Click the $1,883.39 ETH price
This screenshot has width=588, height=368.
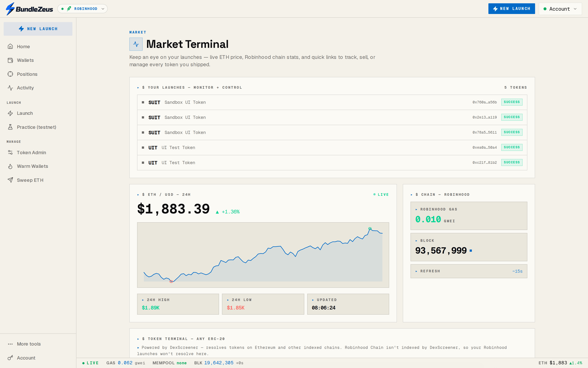pos(173,209)
